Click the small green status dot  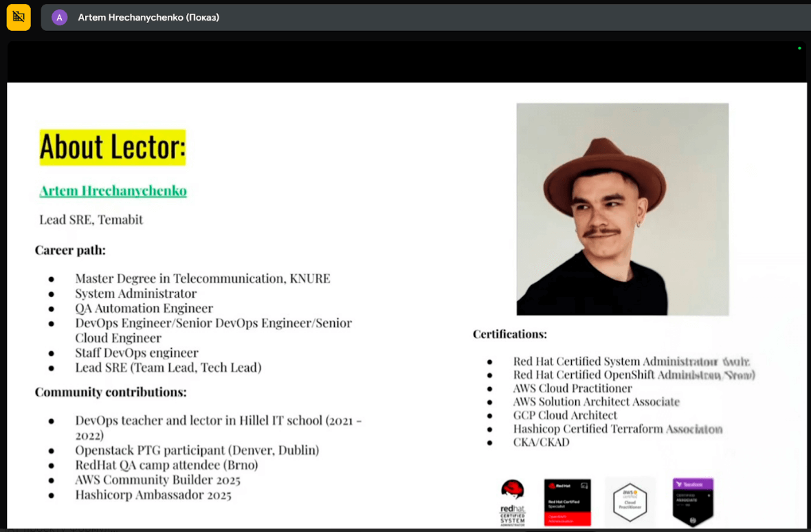point(799,48)
